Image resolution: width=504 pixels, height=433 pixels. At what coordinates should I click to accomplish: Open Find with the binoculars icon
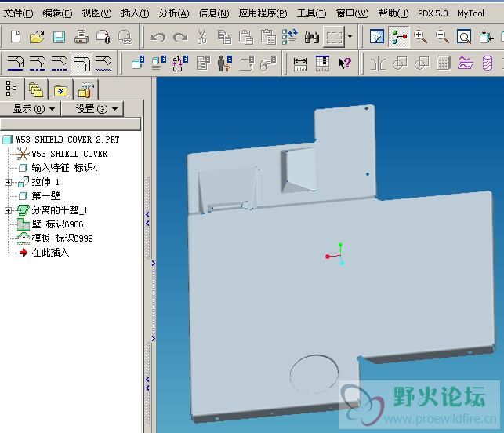(x=312, y=38)
